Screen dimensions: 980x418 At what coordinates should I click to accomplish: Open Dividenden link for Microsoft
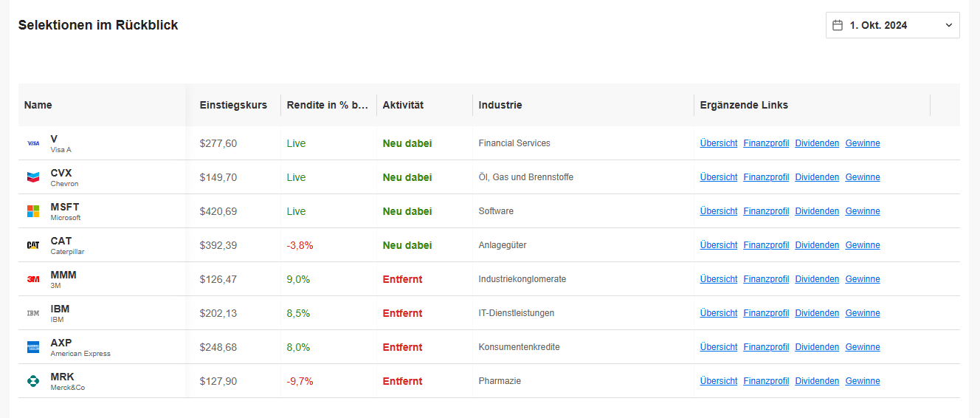pyautogui.click(x=817, y=211)
